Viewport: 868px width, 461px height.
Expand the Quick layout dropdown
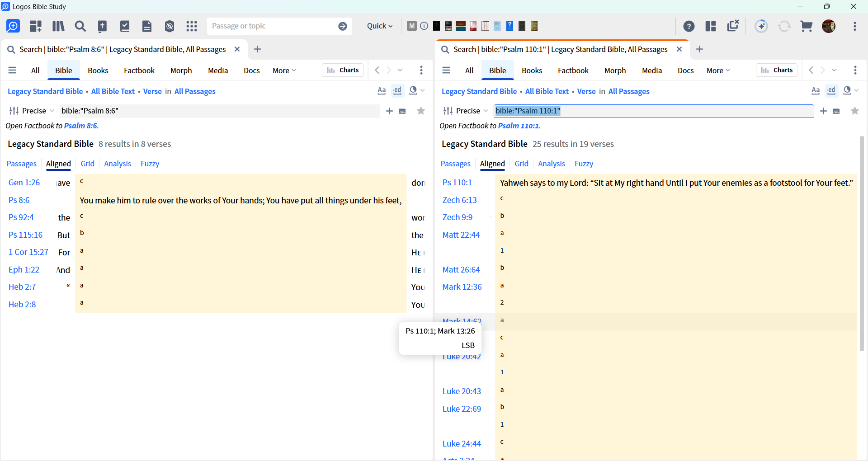pos(380,26)
